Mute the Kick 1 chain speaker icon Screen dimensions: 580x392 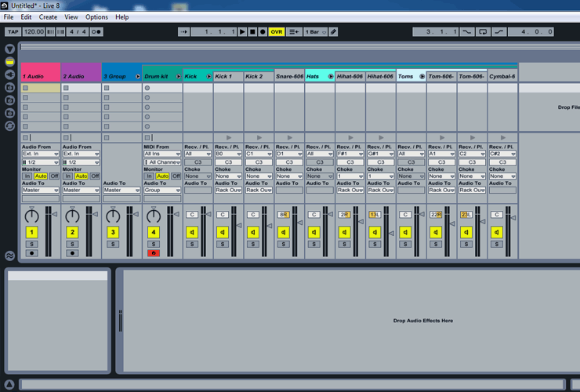(x=223, y=232)
